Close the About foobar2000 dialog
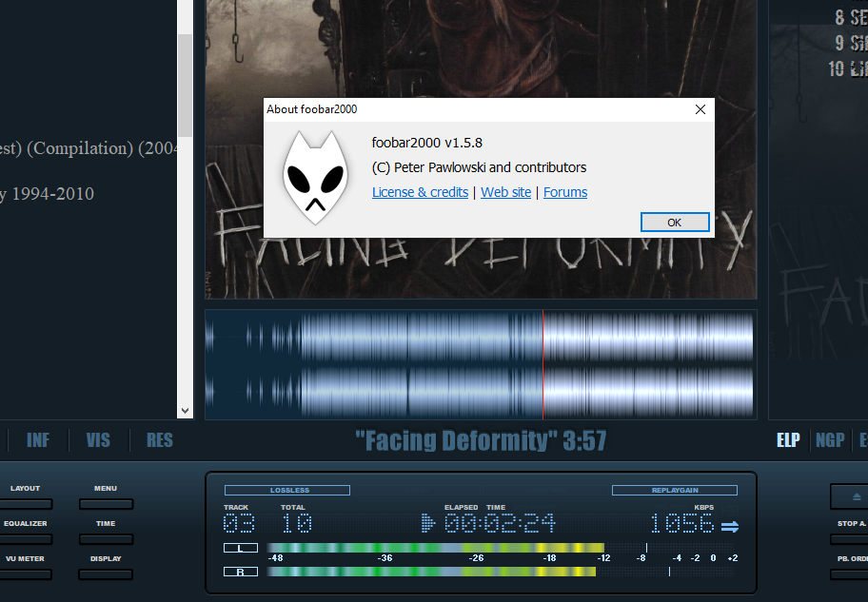The image size is (868, 602). (700, 109)
